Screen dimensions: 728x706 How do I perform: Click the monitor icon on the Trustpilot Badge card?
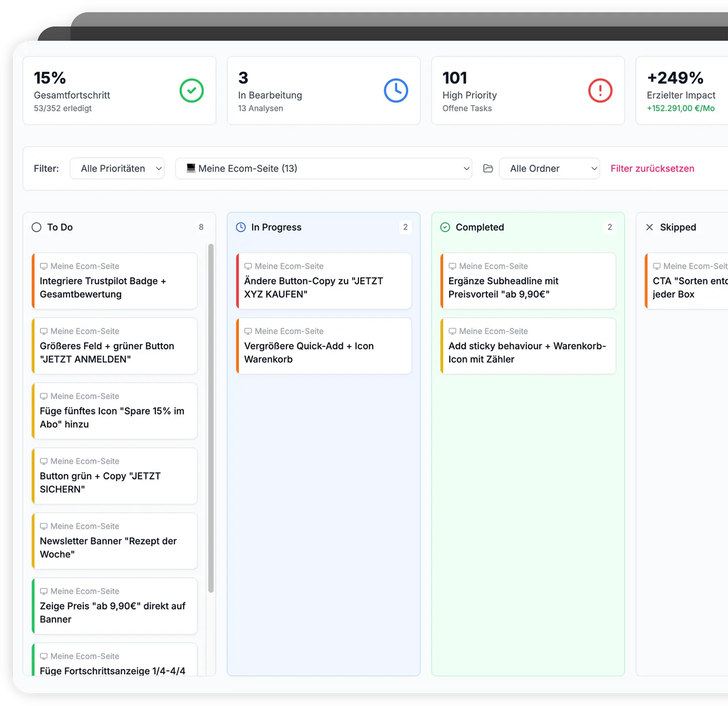(x=44, y=266)
